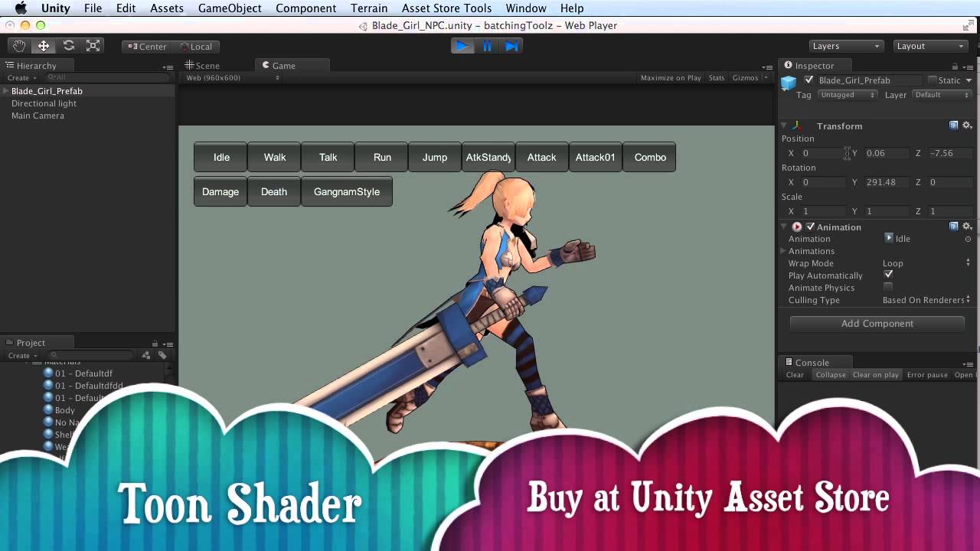The width and height of the screenshot is (980, 551).
Task: Click the Idle clip object picker circle
Action: (x=968, y=239)
